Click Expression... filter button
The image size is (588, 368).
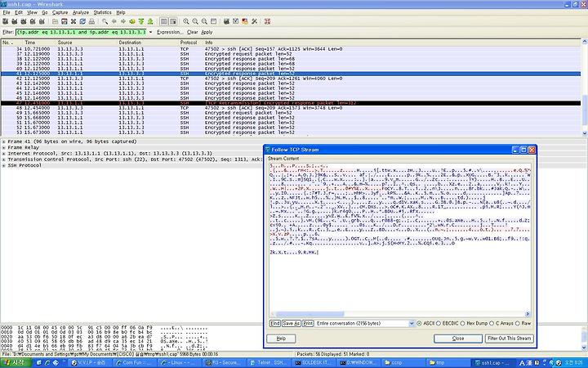170,32
